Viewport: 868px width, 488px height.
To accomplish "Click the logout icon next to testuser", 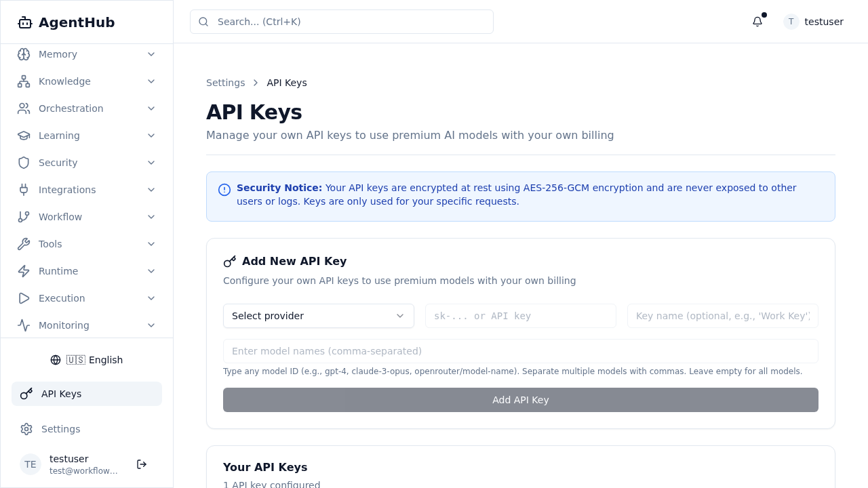I will [142, 464].
